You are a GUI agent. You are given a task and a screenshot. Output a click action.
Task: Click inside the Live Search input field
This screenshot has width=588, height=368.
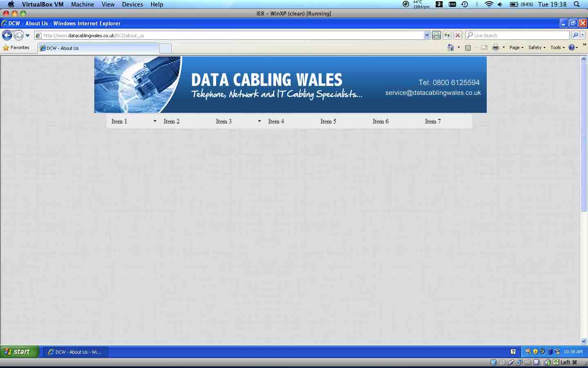(x=519, y=36)
